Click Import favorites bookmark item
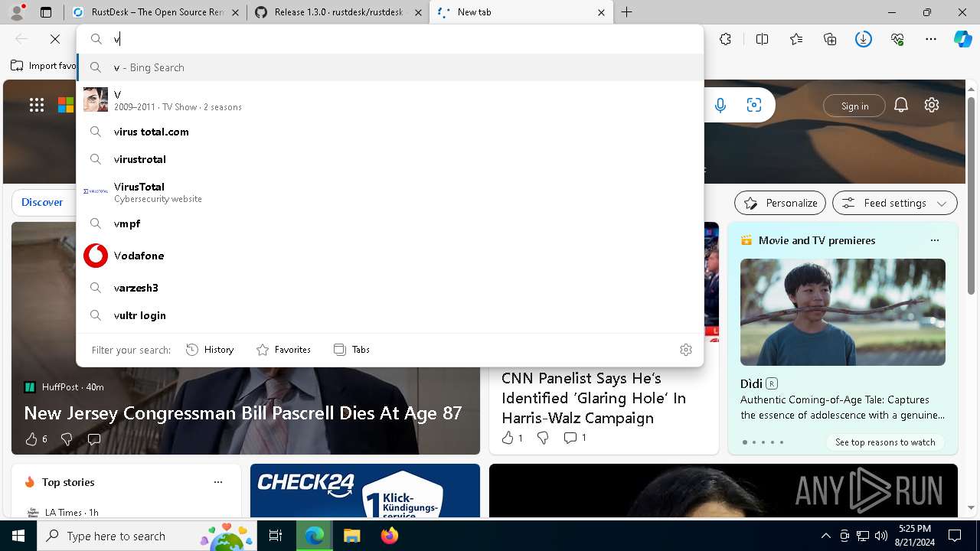This screenshot has height=551, width=980. 44,66
